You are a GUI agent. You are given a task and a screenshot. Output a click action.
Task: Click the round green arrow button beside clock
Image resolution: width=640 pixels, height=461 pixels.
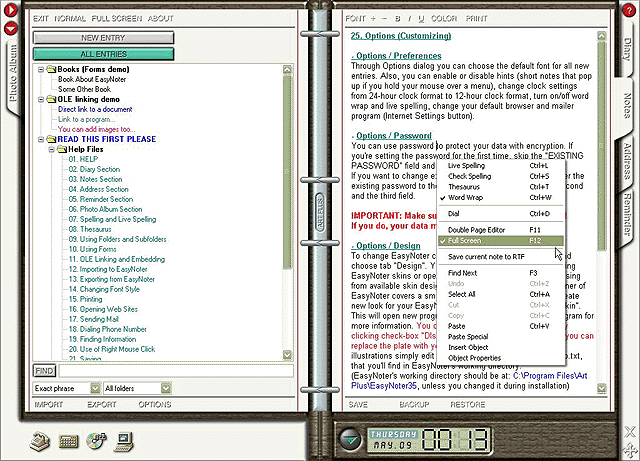[x=350, y=440]
